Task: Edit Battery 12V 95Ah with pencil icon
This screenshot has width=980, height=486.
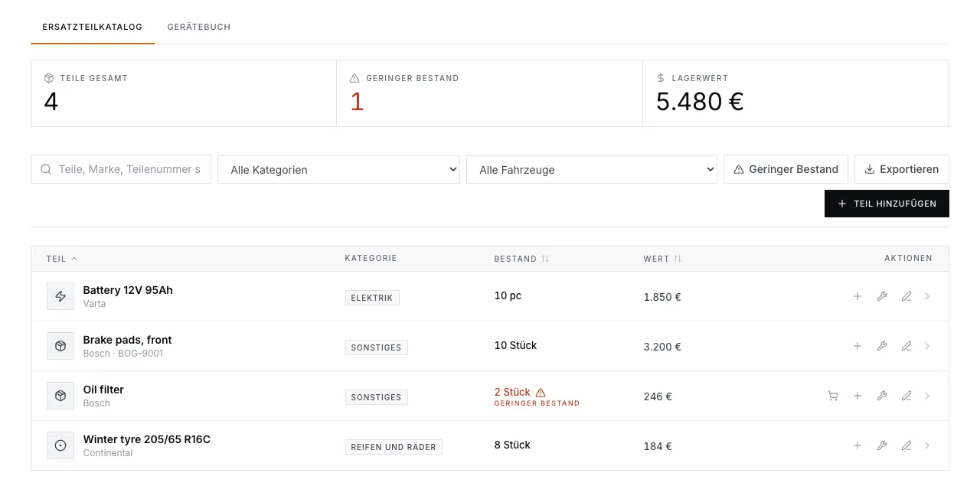Action: click(x=906, y=296)
